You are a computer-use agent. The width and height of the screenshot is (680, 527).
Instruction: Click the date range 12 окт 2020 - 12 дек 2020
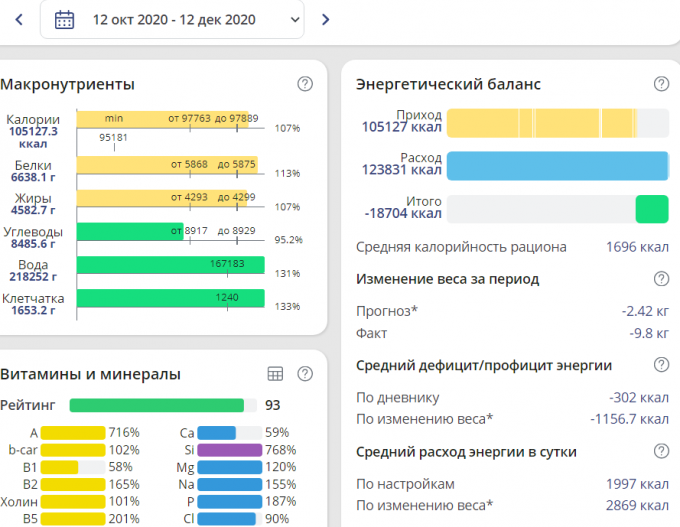click(x=173, y=20)
